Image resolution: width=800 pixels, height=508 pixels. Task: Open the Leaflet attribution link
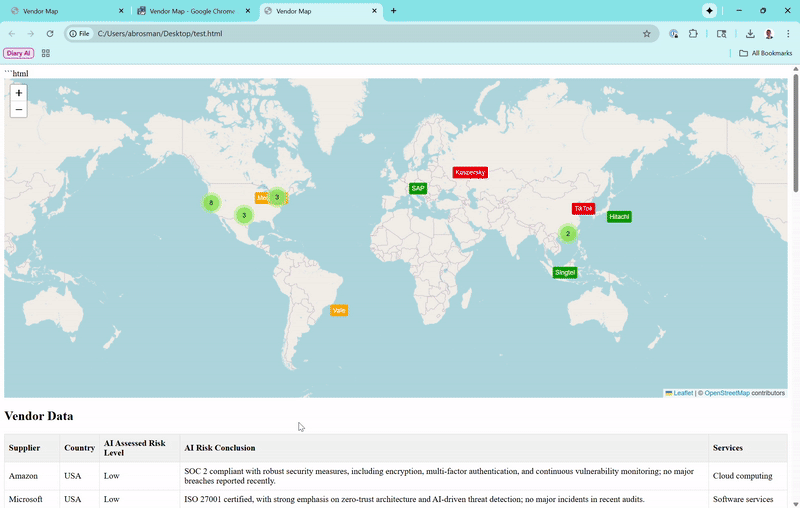pyautogui.click(x=683, y=393)
